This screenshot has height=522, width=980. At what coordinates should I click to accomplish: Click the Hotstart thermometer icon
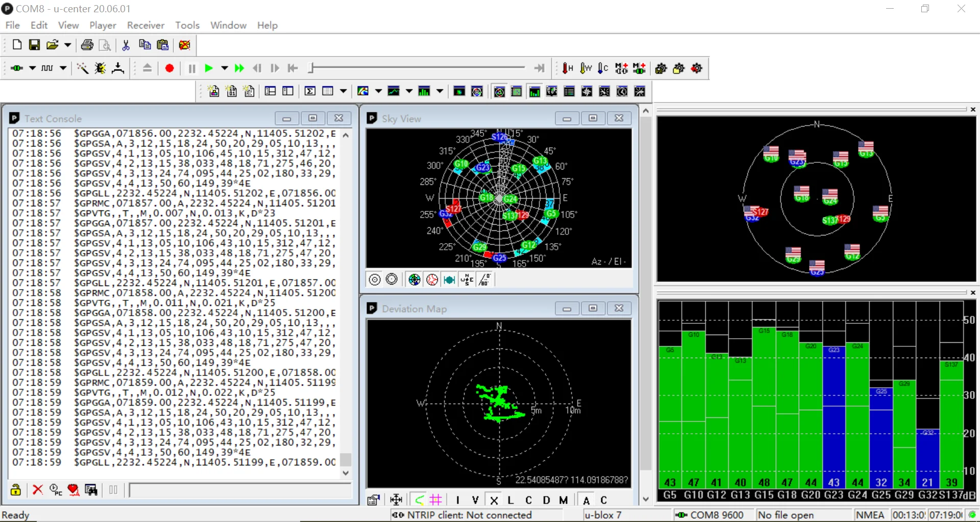pyautogui.click(x=568, y=68)
